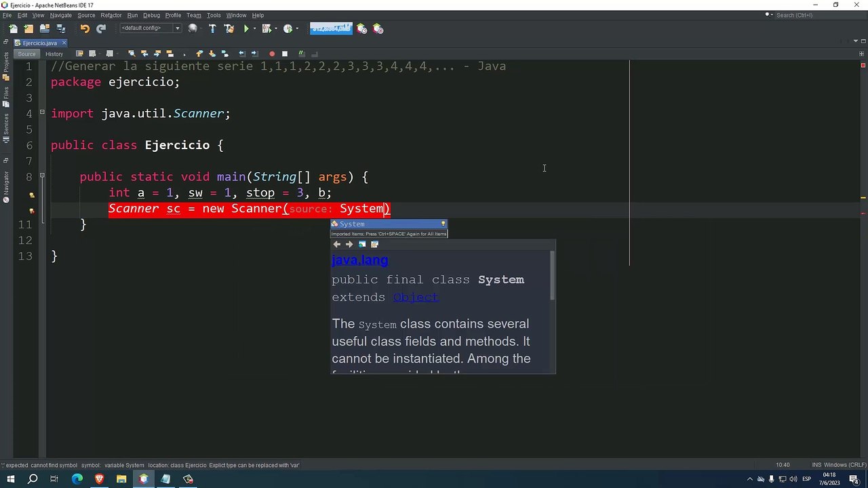Image resolution: width=868 pixels, height=488 pixels.
Task: Open NetBeans from the Windows taskbar
Action: (x=143, y=479)
